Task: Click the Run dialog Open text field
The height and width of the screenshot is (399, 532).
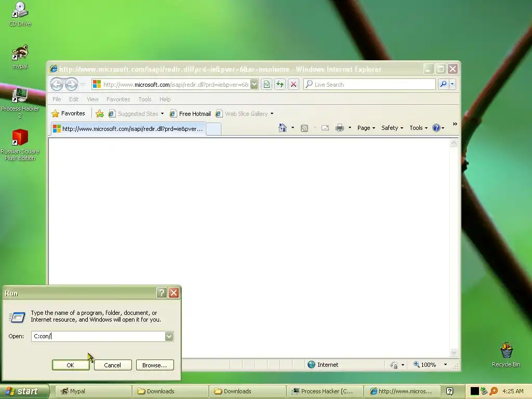Action: (98, 336)
